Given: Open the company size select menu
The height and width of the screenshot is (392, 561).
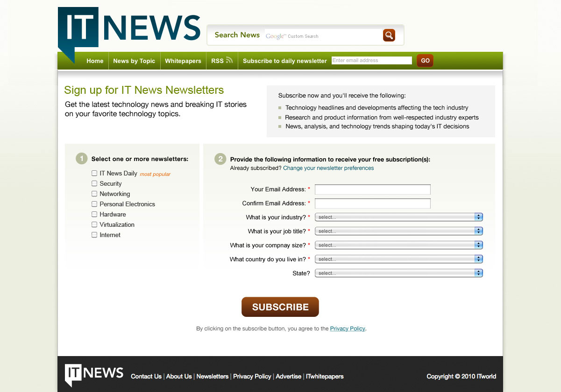Looking at the screenshot, I should pos(399,245).
